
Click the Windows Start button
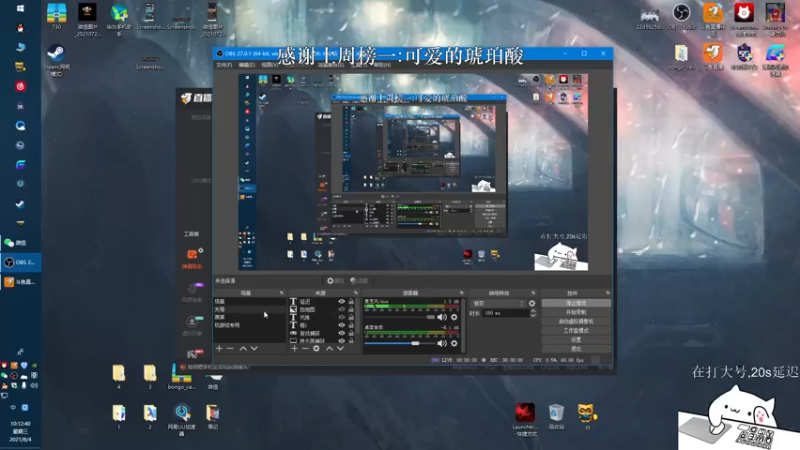pyautogui.click(x=20, y=8)
